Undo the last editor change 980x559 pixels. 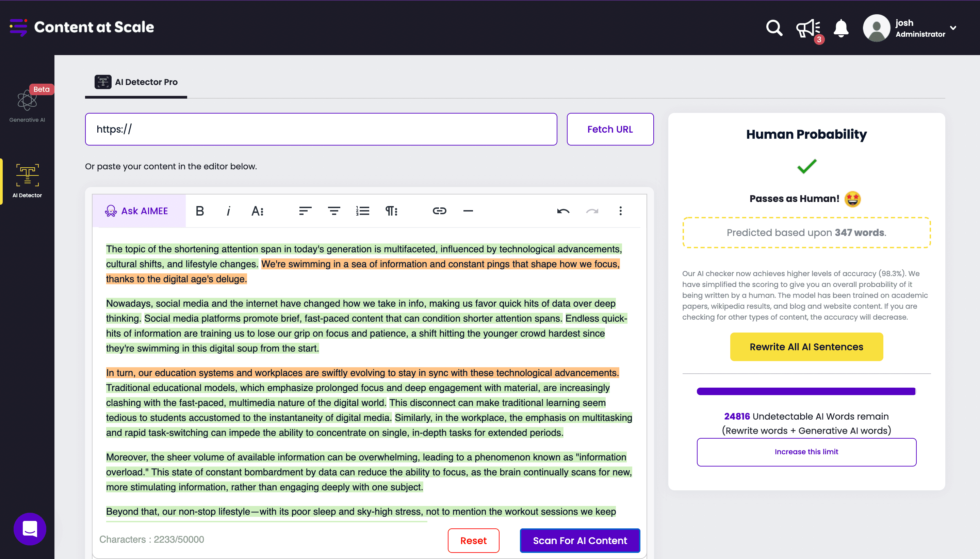click(563, 211)
